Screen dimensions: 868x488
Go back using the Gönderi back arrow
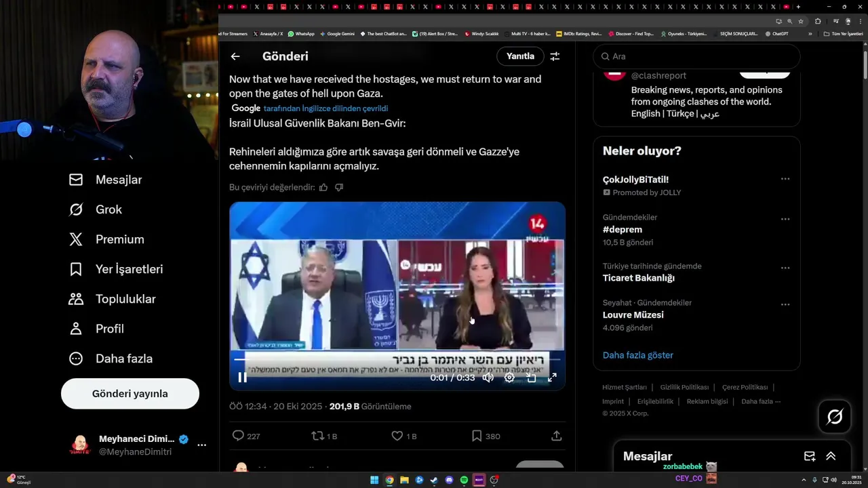tap(235, 56)
